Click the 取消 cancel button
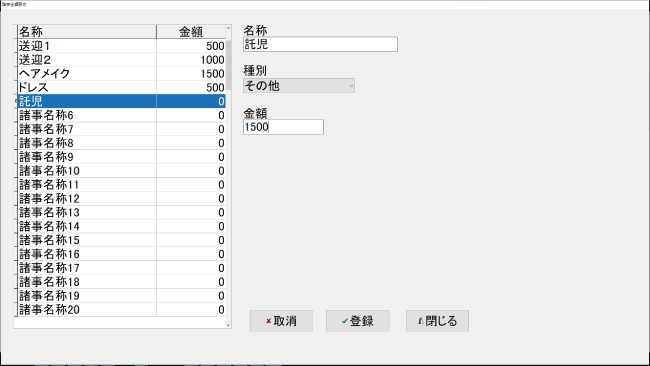Image resolution: width=650 pixels, height=366 pixels. coord(281,321)
